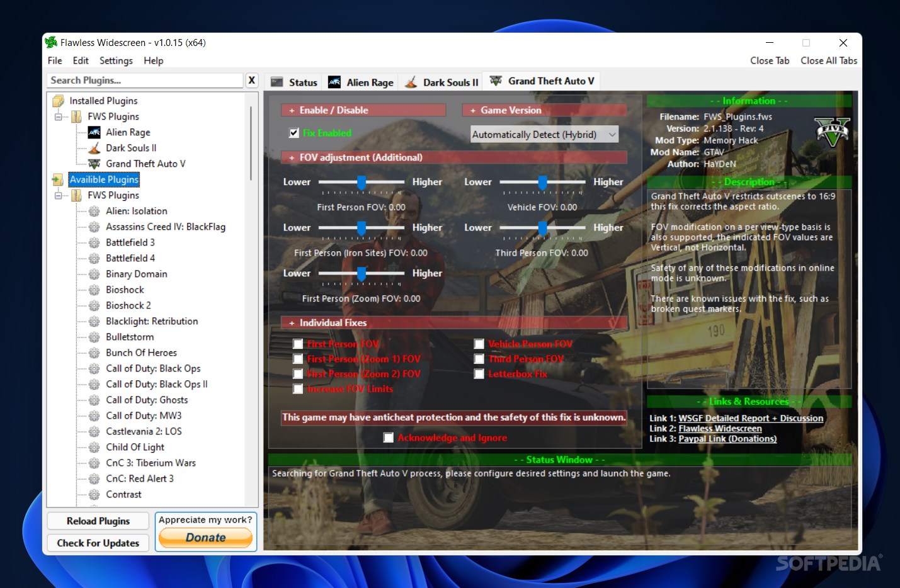The image size is (900, 588).
Task: Click gear icon beside Bulletstorm
Action: (94, 337)
